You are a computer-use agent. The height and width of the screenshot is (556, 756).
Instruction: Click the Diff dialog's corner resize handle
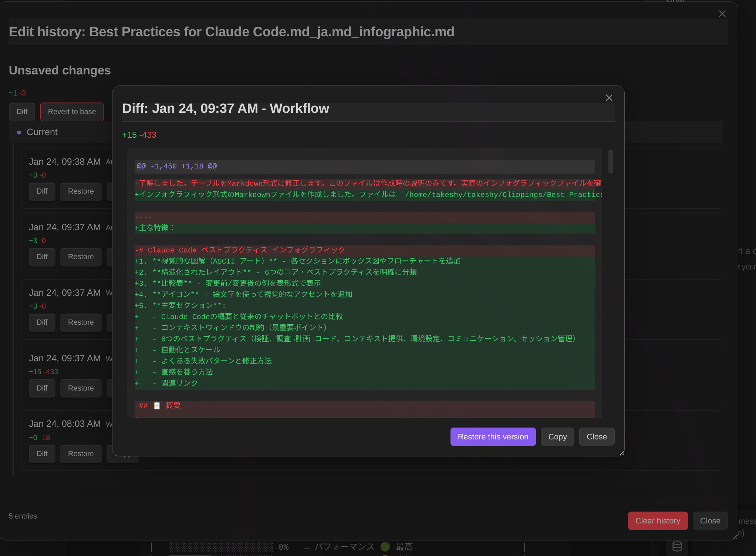621,453
